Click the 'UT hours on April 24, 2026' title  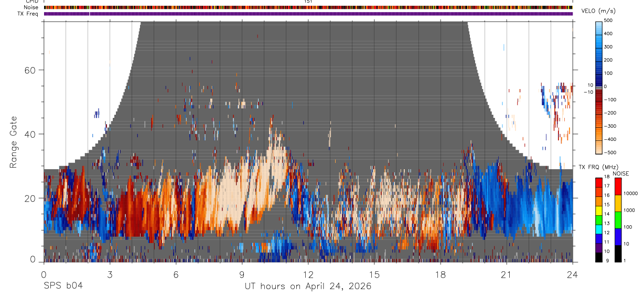click(x=308, y=287)
